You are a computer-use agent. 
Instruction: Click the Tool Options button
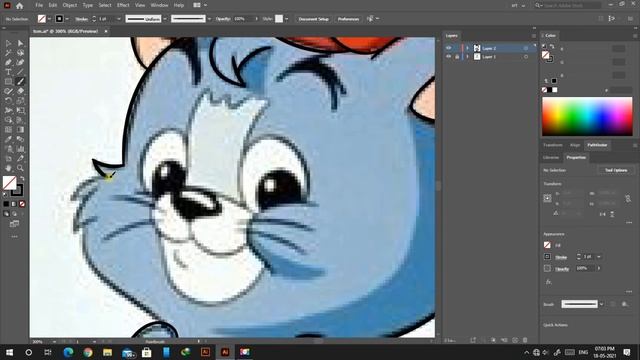click(616, 170)
